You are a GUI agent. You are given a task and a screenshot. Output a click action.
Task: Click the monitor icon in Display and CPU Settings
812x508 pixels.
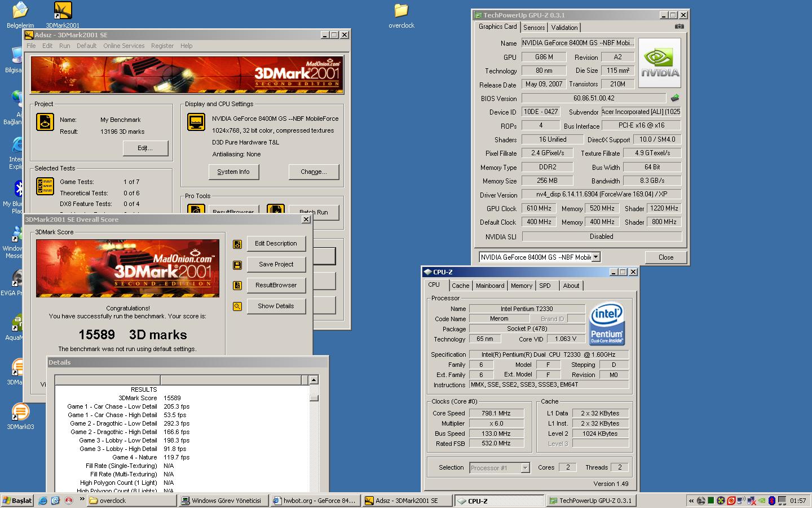196,122
